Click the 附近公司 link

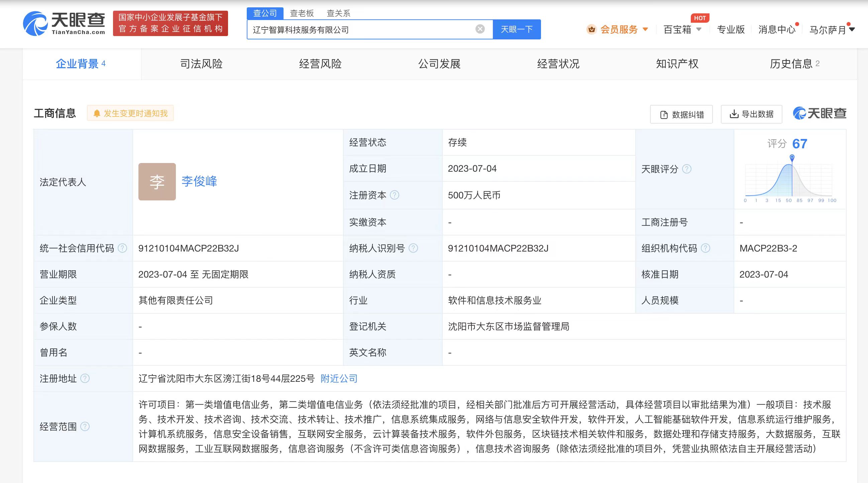pos(339,378)
